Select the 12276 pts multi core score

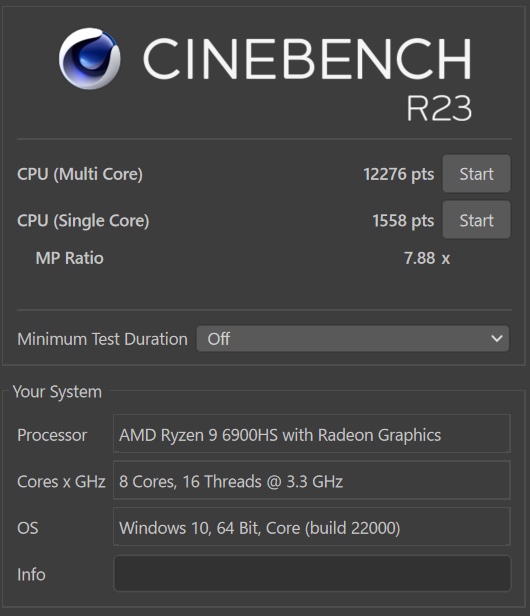pyautogui.click(x=398, y=174)
